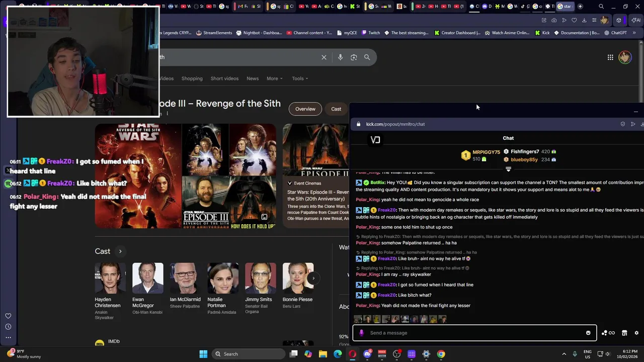Open Opera easy setup sliders icon
This screenshot has width=644, height=362.
pos(594,20)
